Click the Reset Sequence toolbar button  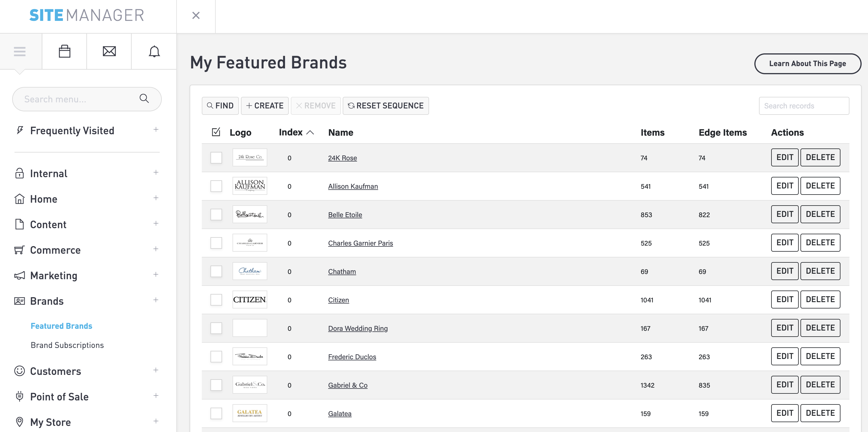pos(386,106)
